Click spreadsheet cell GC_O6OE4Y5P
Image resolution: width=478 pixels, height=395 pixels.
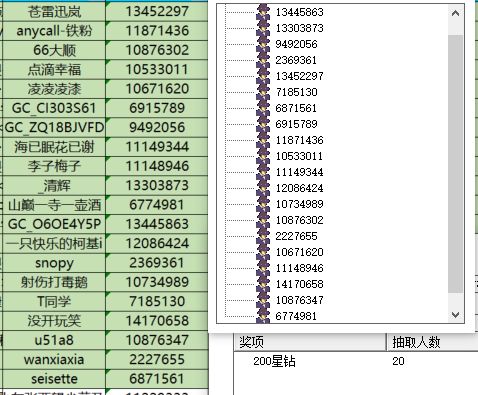[54, 224]
